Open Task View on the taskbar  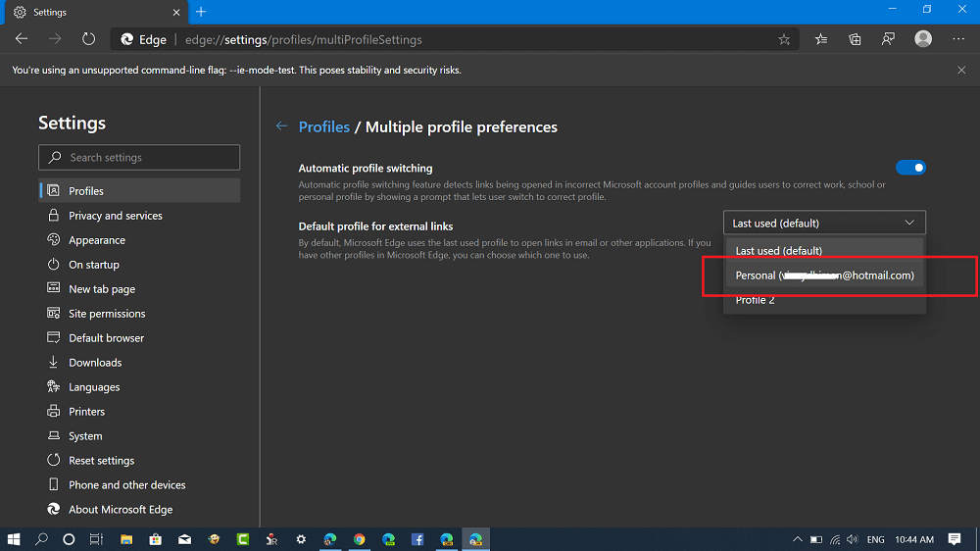[96, 539]
